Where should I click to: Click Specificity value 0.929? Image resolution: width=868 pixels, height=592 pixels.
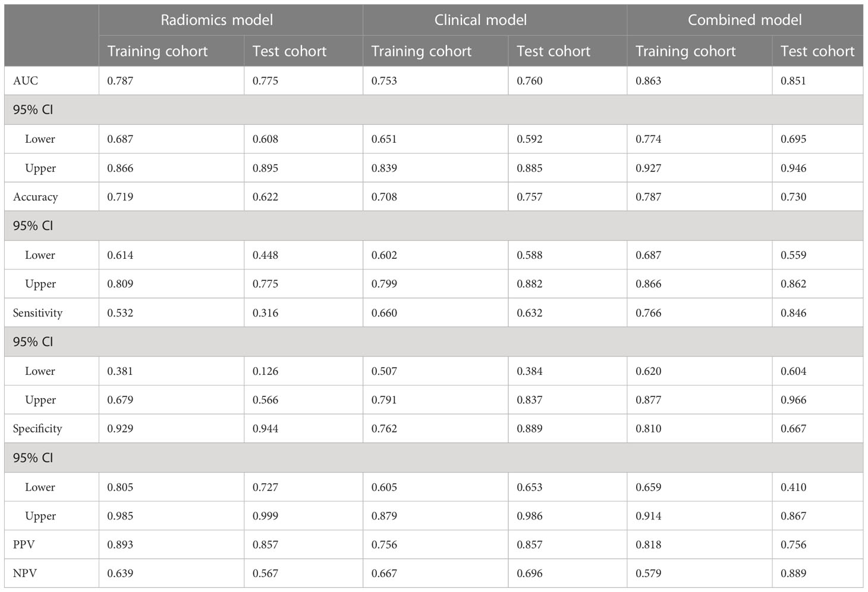(x=120, y=429)
